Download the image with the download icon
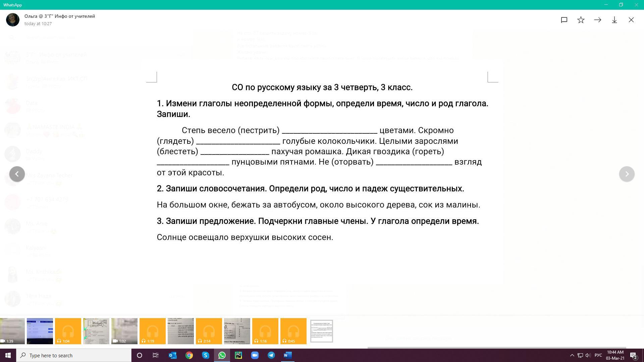This screenshot has height=362, width=644. pos(614,20)
